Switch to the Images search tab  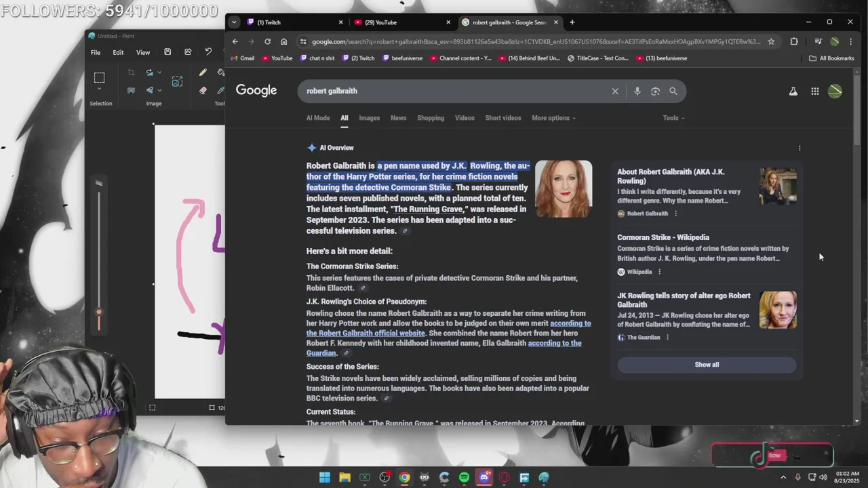369,118
